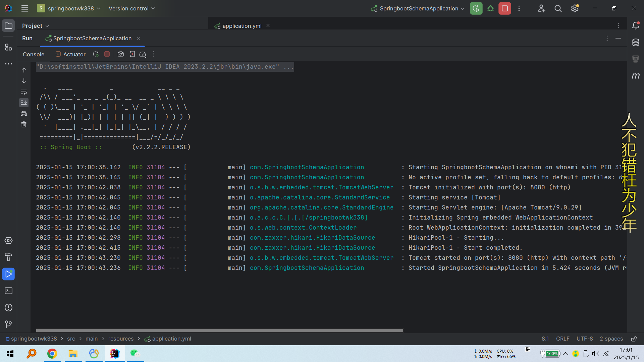Open the Build hammer tool window
644x362 pixels.
(8, 257)
